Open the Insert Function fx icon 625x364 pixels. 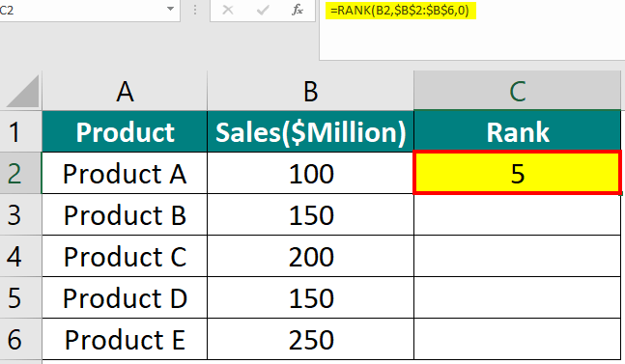tap(298, 10)
